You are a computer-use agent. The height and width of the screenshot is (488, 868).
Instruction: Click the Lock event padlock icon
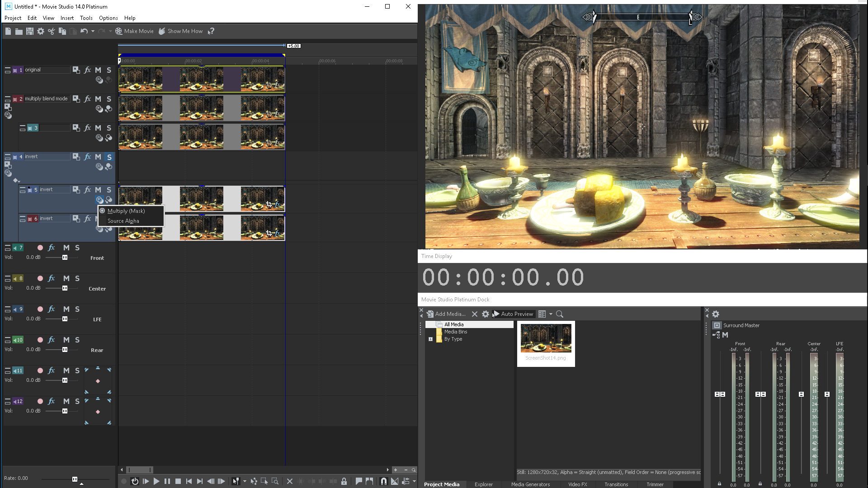pos(344,481)
